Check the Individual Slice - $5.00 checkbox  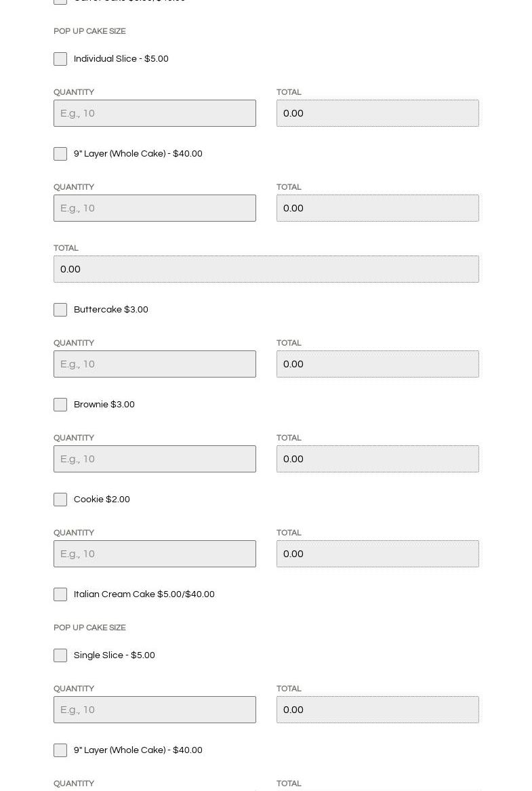(x=60, y=59)
